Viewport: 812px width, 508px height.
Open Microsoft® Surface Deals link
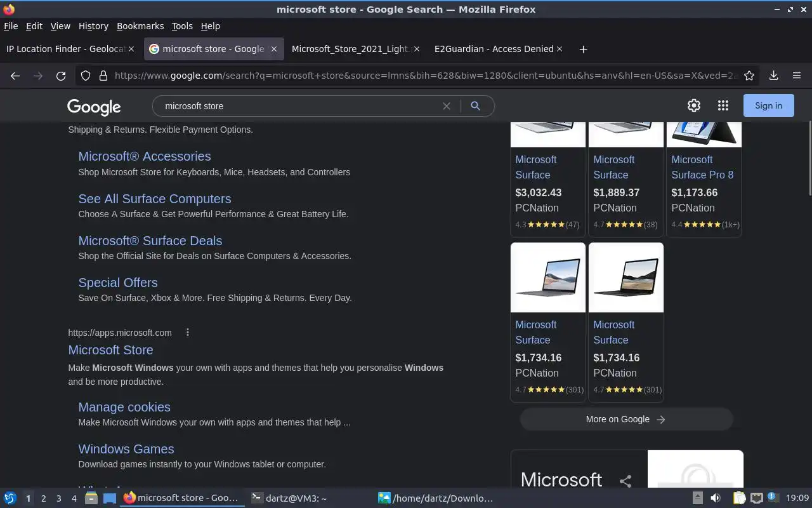[x=150, y=241]
